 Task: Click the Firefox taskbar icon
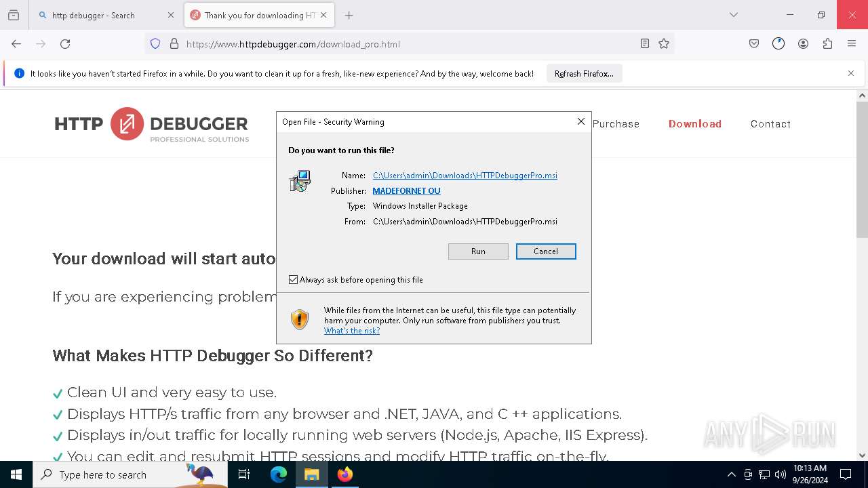click(345, 474)
